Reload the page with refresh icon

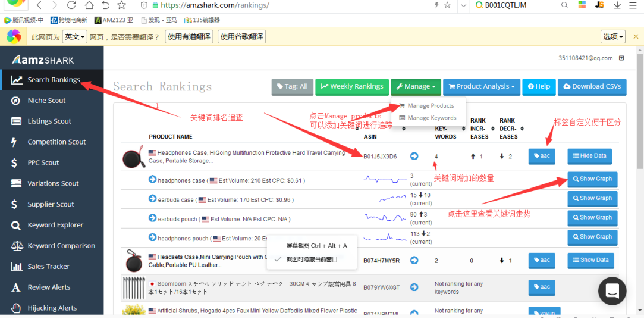(x=71, y=5)
